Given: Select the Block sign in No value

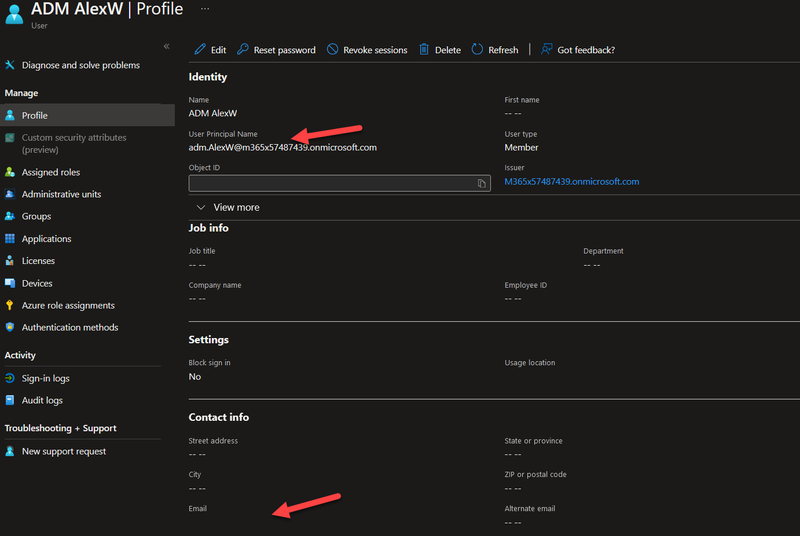Looking at the screenshot, I should [x=195, y=376].
